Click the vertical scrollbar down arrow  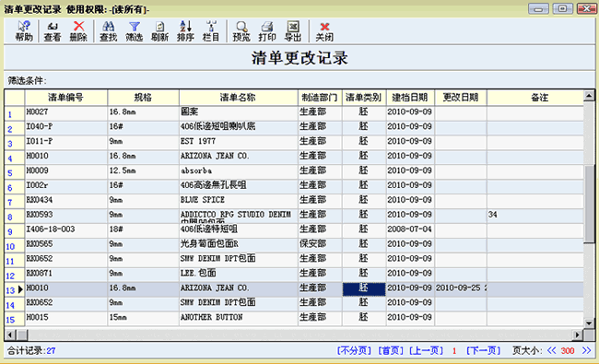pyautogui.click(x=589, y=323)
